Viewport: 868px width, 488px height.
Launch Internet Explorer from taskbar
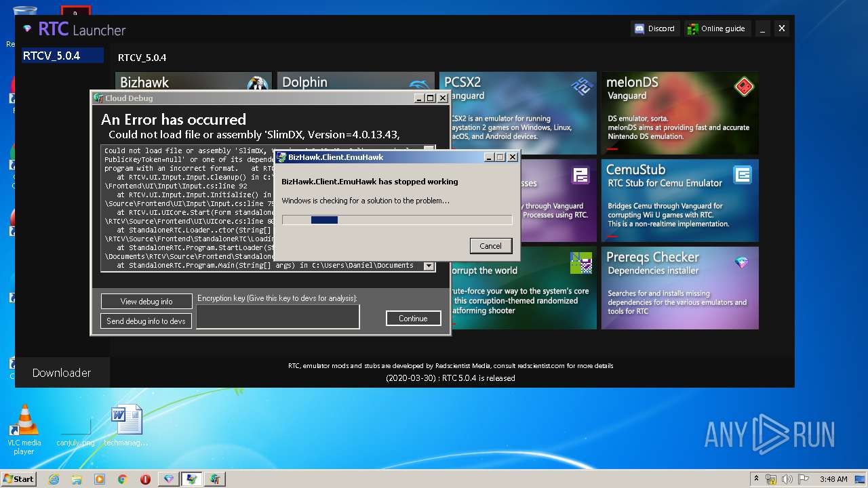tap(54, 479)
